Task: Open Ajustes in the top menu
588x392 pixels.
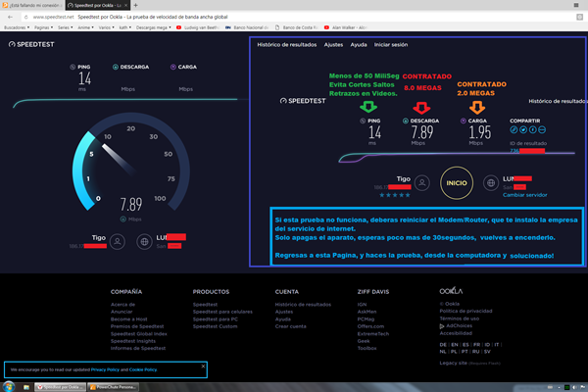Action: coord(333,44)
